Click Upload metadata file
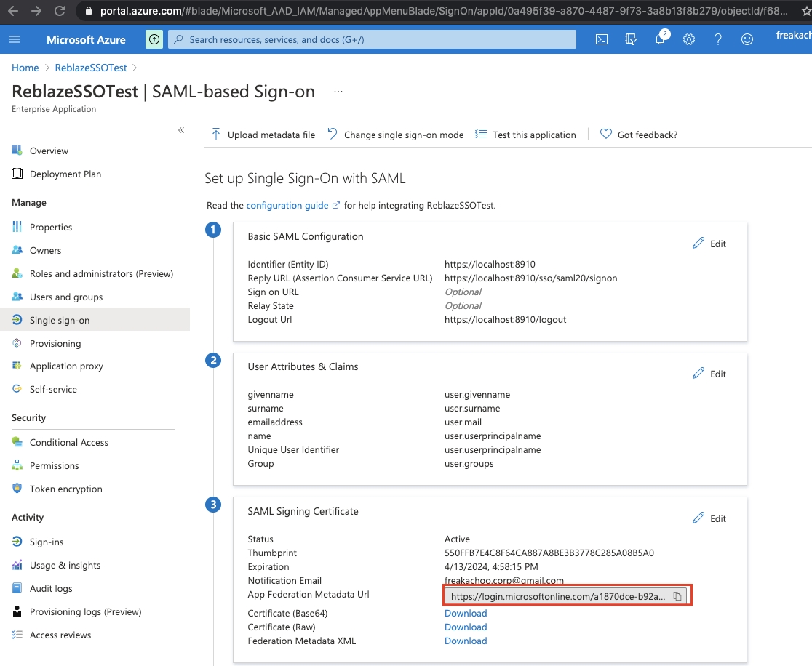Viewport: 812px width, 666px height. click(x=263, y=135)
